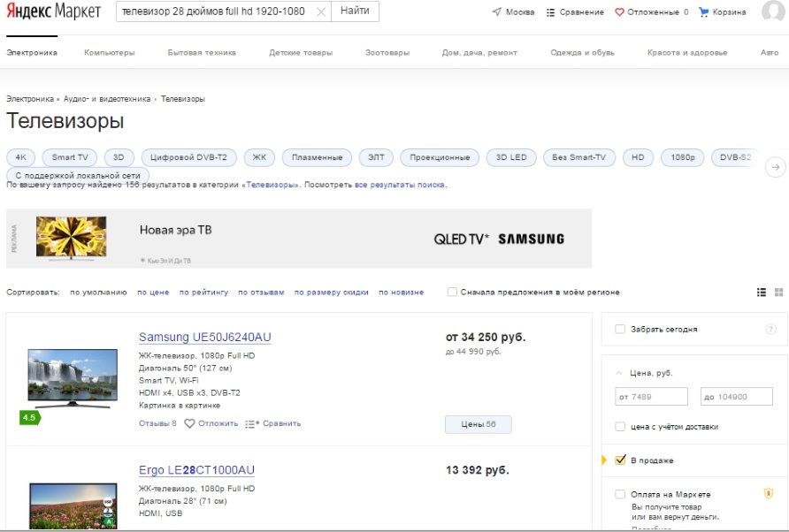The width and height of the screenshot is (789, 532).
Task: Select the HD filter tag
Action: tap(638, 157)
